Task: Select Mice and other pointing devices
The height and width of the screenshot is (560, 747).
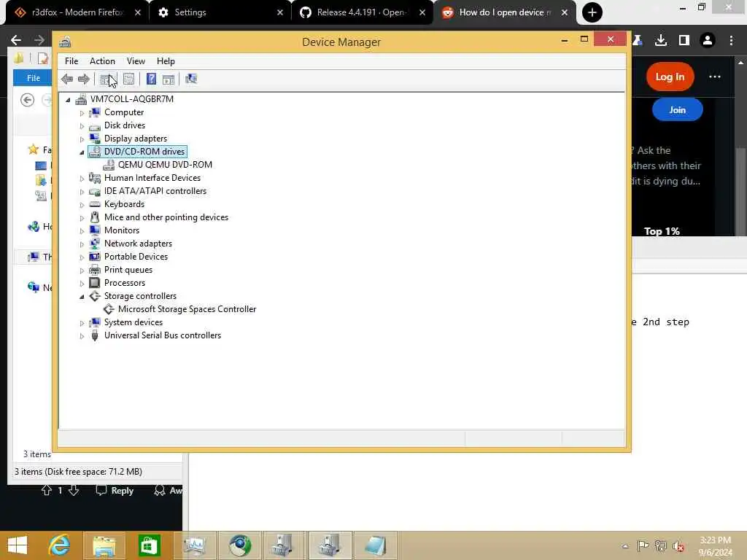Action: pos(166,217)
